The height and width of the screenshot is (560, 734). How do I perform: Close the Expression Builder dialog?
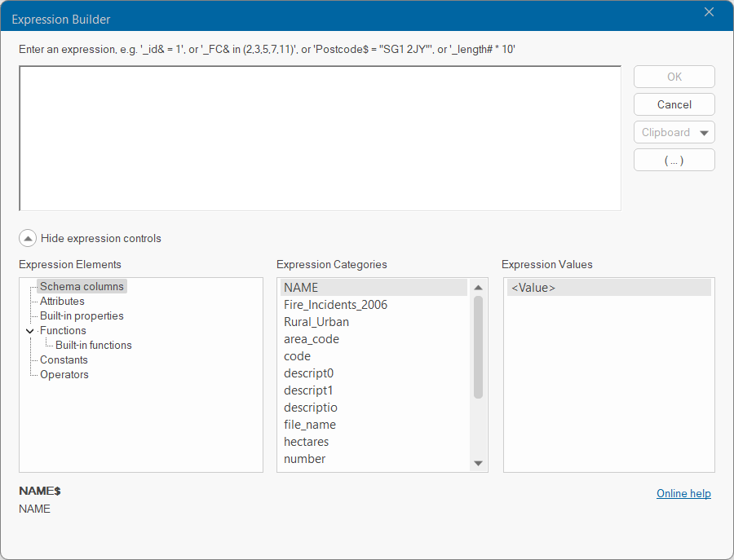click(x=709, y=12)
